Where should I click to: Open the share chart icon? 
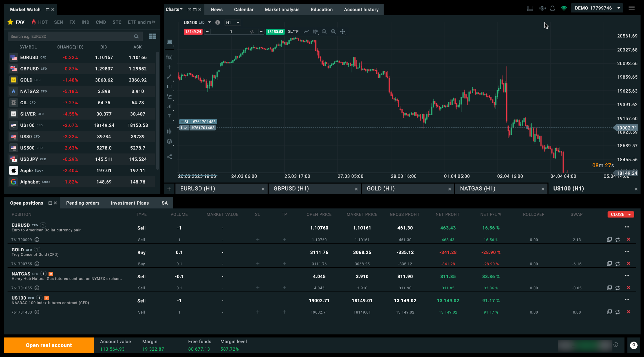tap(169, 157)
